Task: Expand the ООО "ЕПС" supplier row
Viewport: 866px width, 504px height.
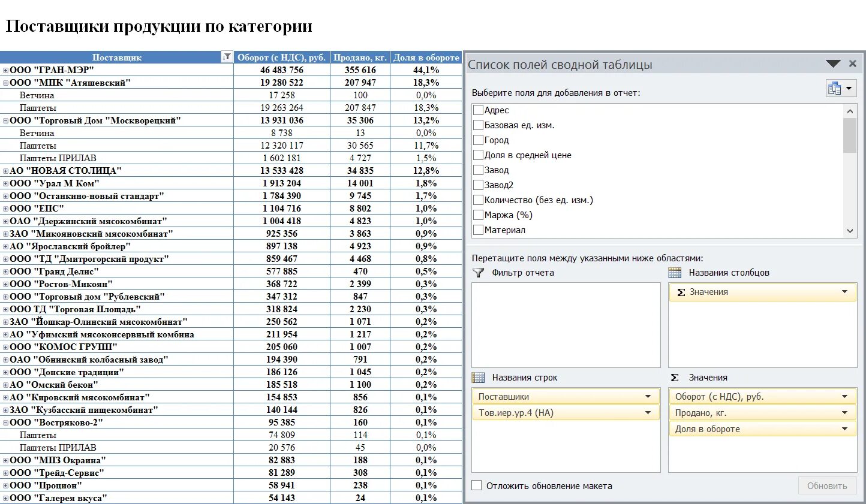Action: pyautogui.click(x=5, y=209)
